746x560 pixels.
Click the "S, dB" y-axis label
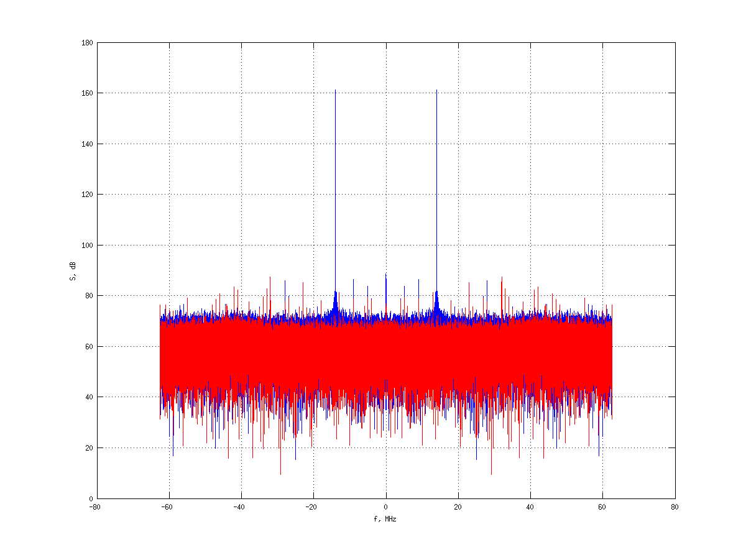point(73,270)
